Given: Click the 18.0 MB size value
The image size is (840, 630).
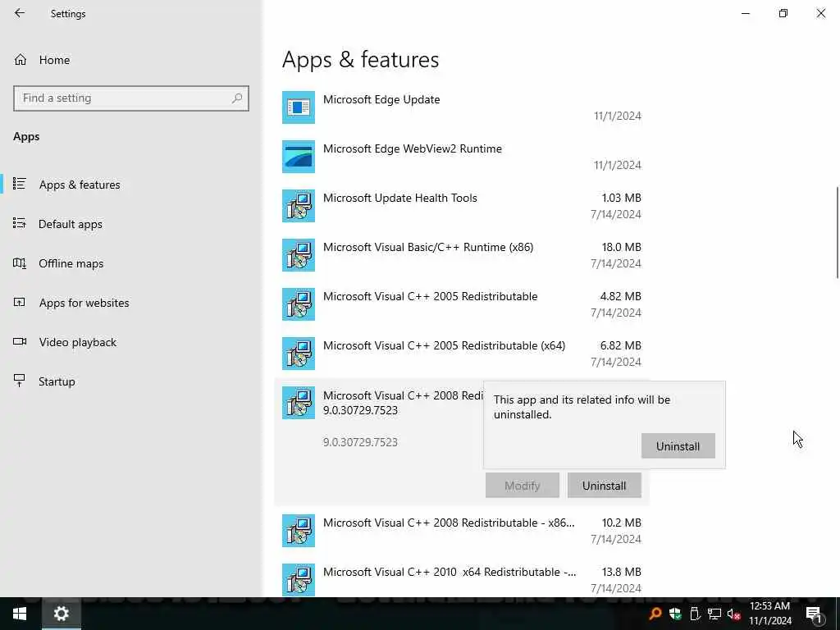Looking at the screenshot, I should (622, 248).
